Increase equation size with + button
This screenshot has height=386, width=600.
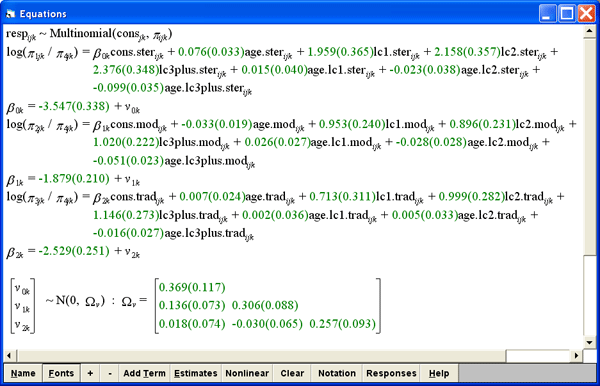point(90,373)
